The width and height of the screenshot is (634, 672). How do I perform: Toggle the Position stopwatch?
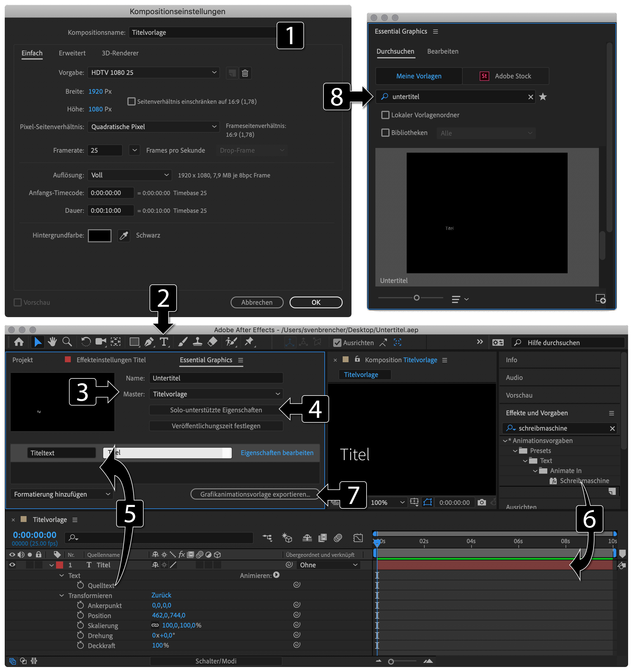tap(81, 615)
